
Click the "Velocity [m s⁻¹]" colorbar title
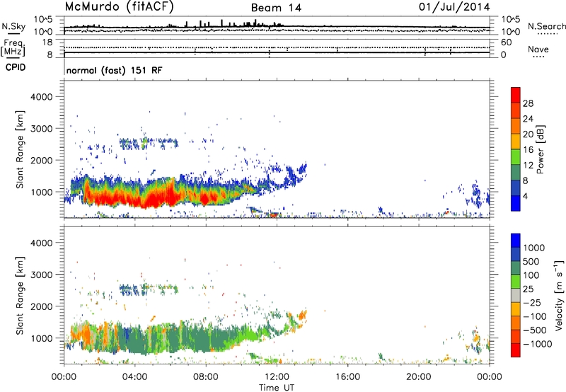(559, 295)
